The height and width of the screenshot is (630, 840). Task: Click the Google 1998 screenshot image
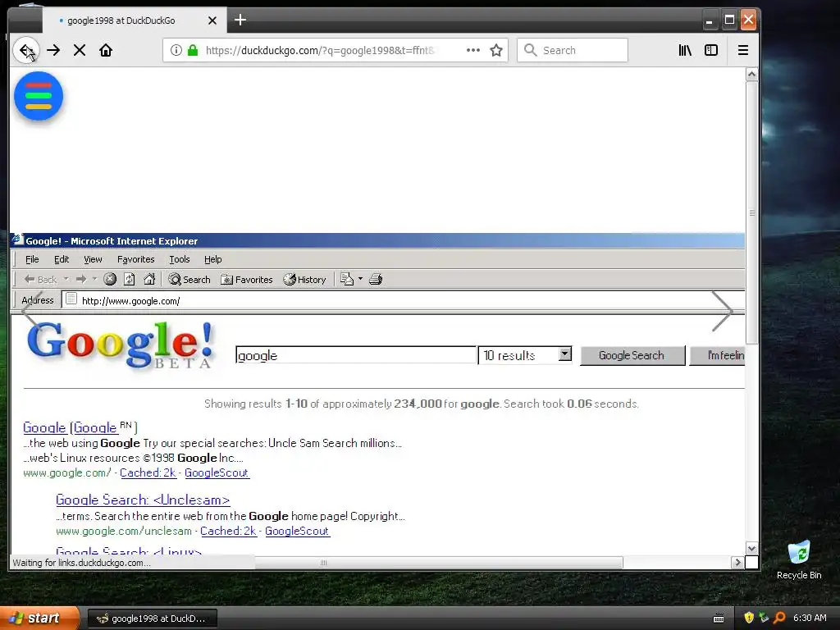point(377,394)
